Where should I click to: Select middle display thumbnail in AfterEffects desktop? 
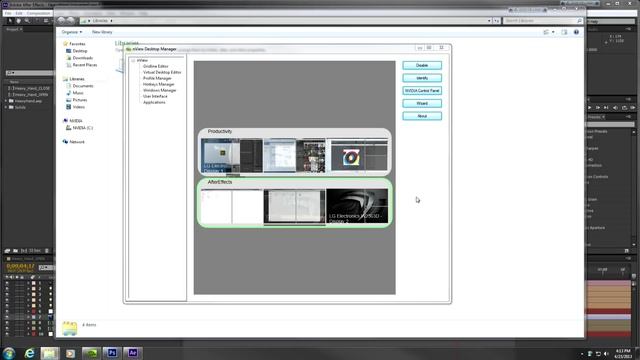(x=294, y=207)
